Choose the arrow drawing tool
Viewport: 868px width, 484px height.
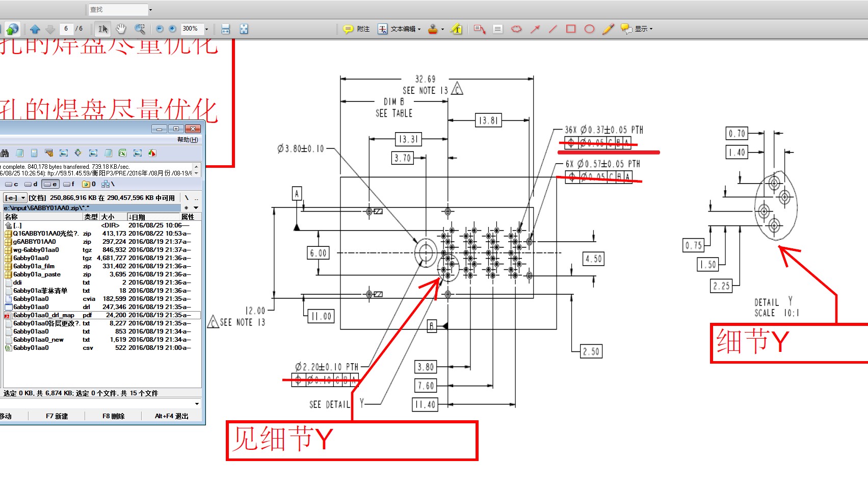(535, 29)
